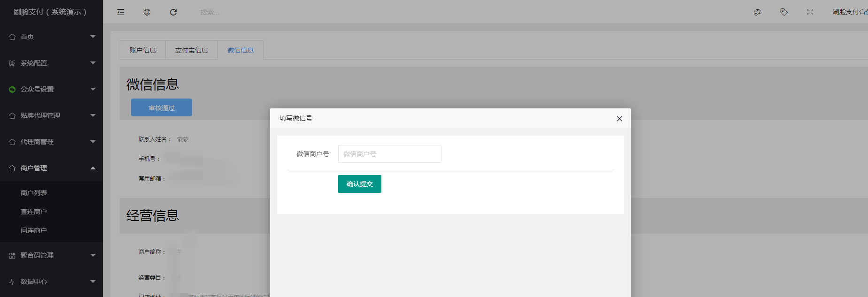Open the 公众号设置 menu label
The image size is (868, 297).
coord(37,89)
